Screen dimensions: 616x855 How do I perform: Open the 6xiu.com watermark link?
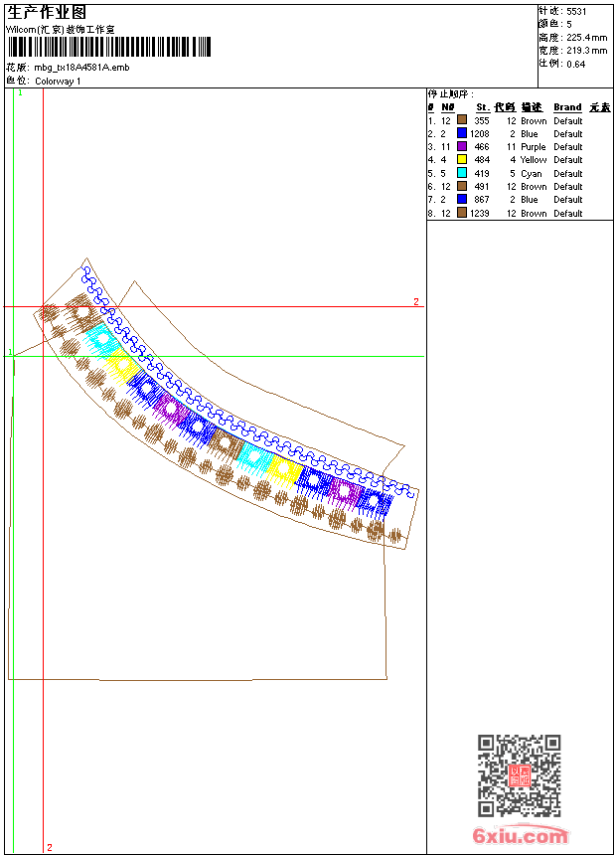click(520, 836)
